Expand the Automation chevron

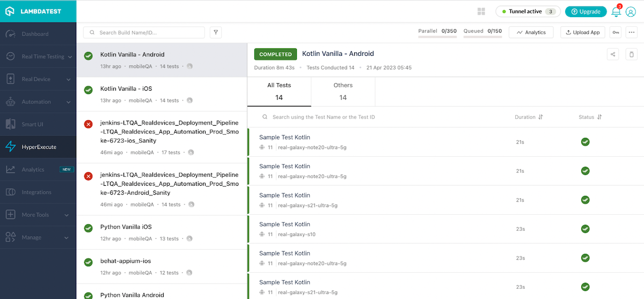click(69, 102)
